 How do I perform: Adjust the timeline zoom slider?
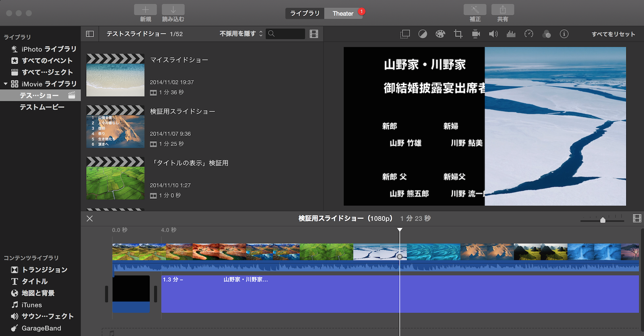coord(603,220)
